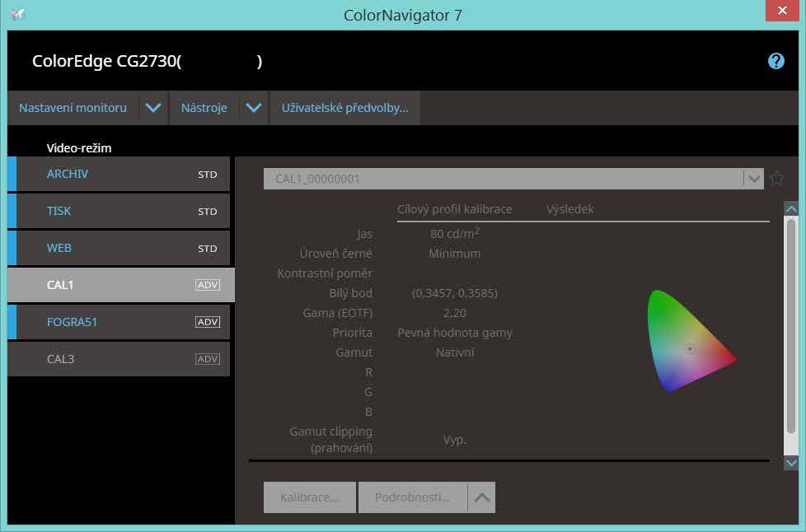Image resolution: width=806 pixels, height=532 pixels.
Task: Click the ColorEdge CG2730 monitor title
Action: click(147, 61)
